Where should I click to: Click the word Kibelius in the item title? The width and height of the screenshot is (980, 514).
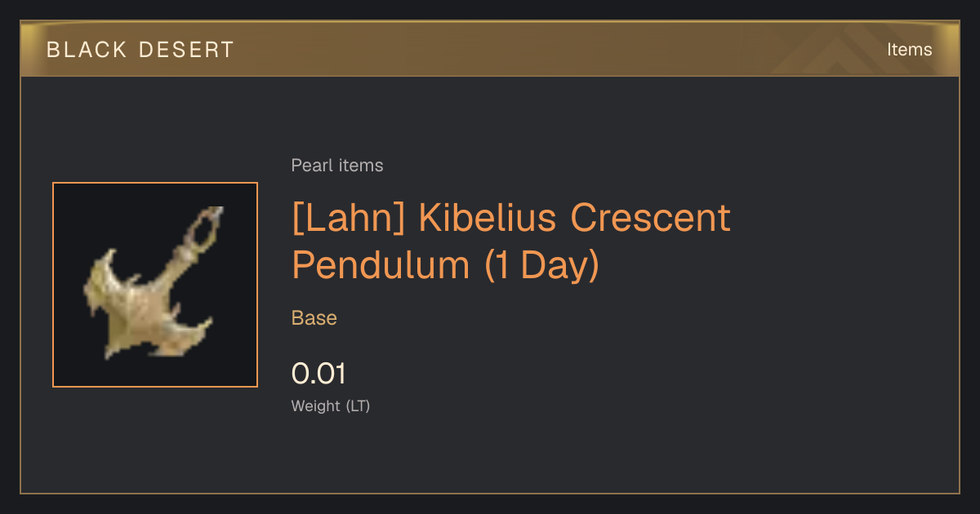click(488, 218)
